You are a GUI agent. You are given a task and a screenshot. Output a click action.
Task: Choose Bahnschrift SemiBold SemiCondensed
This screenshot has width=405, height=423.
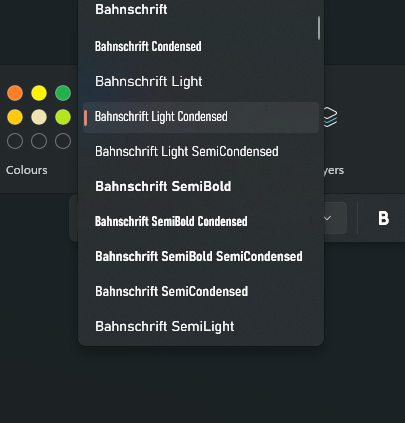click(201, 257)
